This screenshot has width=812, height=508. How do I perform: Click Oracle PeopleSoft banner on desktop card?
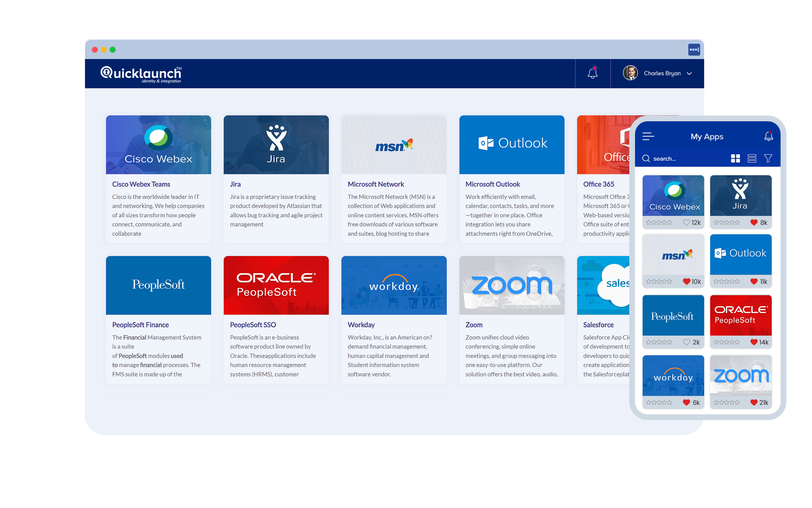[x=276, y=285]
